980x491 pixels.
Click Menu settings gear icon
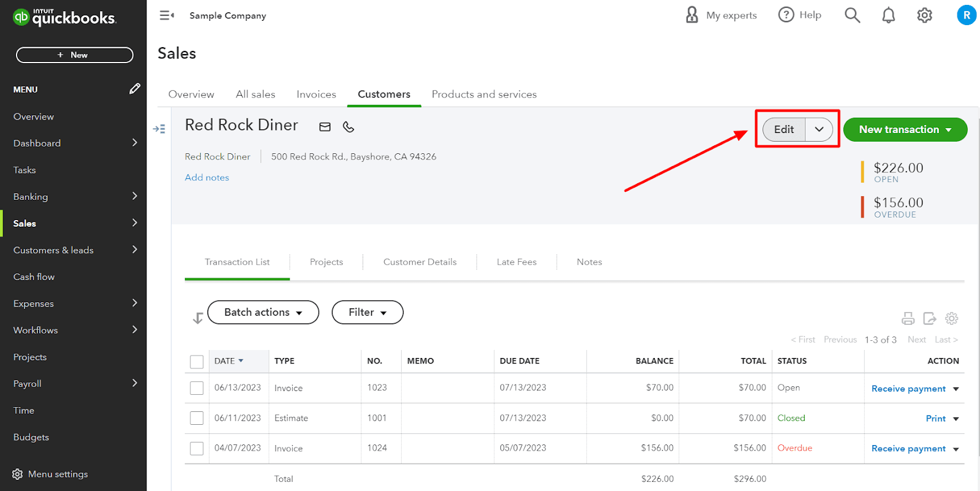[17, 474]
